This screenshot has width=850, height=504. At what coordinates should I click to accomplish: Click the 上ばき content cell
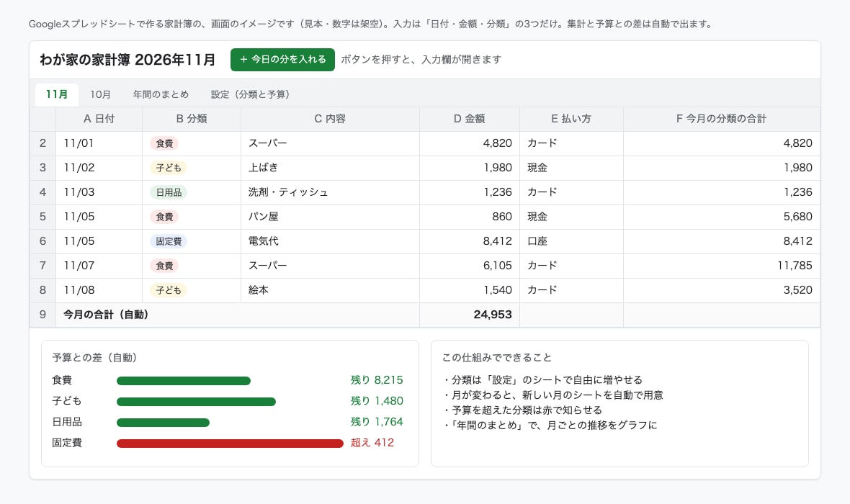(330, 168)
